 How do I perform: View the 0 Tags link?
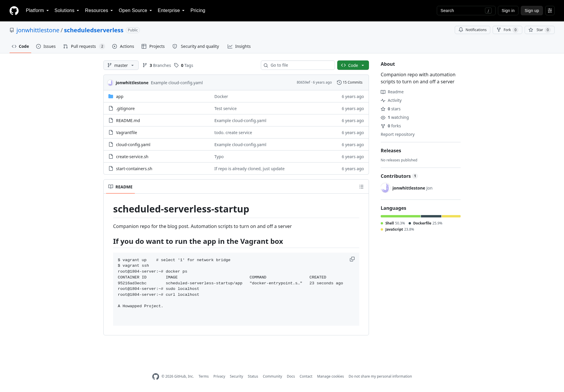coord(184,65)
